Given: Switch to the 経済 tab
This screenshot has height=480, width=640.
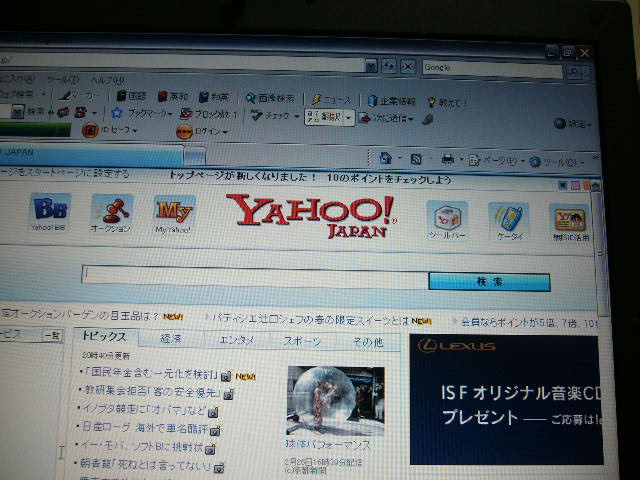Looking at the screenshot, I should click(x=171, y=338).
